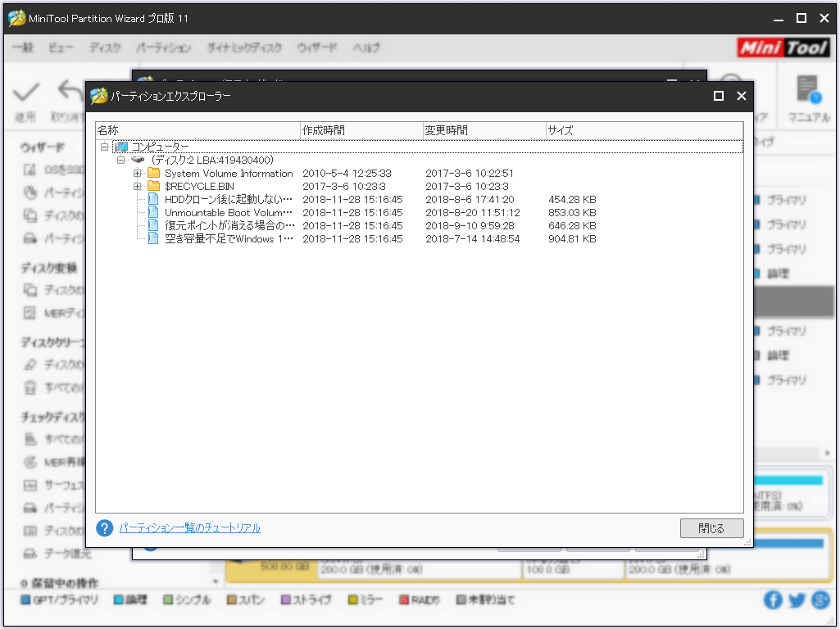Viewport: 840px width, 629px height.
Task: Select the Unmountable Boot Volum file name
Action: point(229,212)
